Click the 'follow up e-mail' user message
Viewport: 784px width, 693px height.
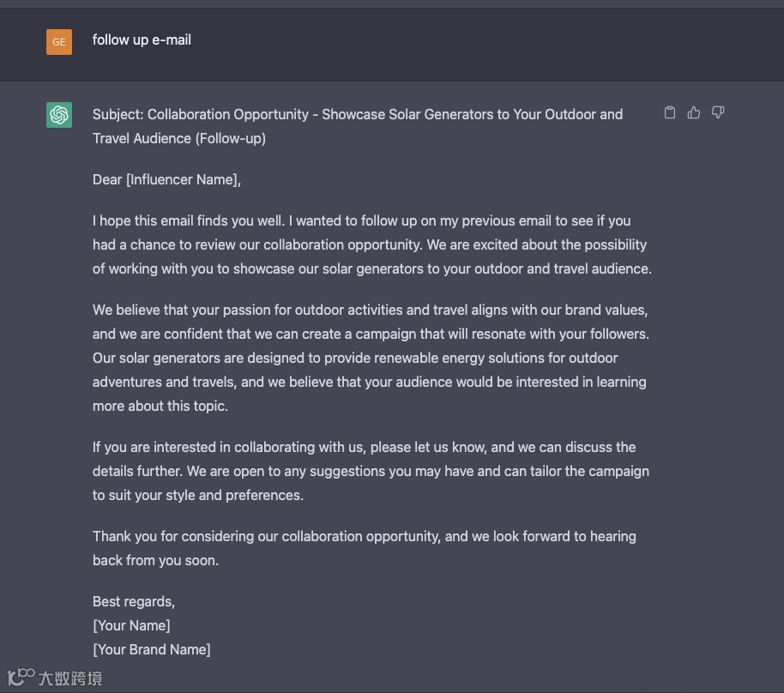(142, 39)
